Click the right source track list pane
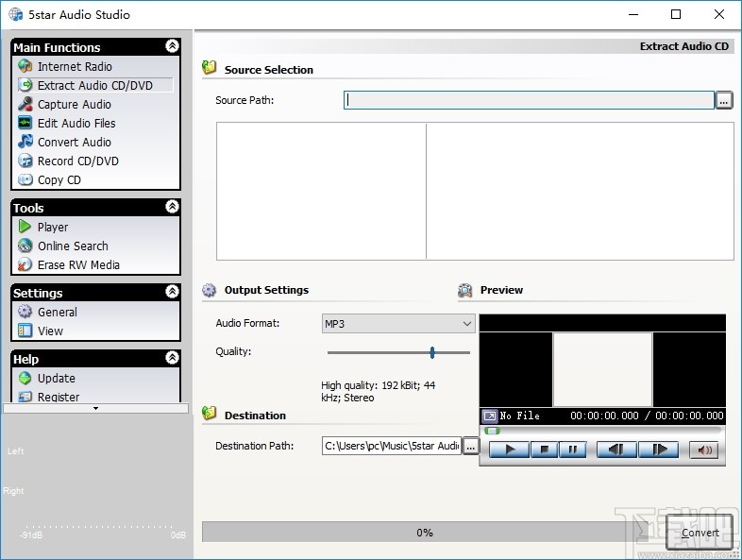Screen dimensions: 742x560 (580, 192)
